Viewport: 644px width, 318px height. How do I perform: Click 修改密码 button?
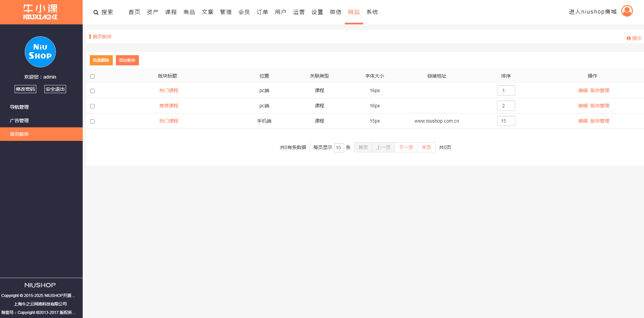click(25, 89)
